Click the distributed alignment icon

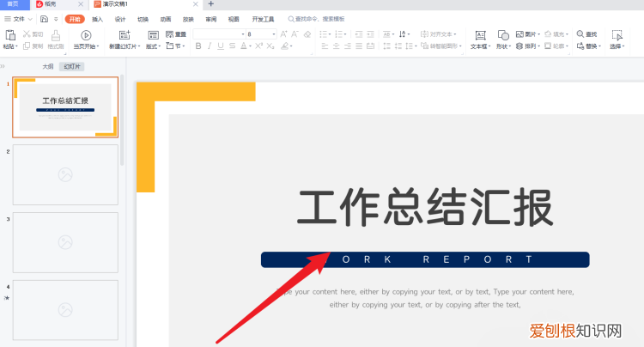pyautogui.click(x=370, y=46)
